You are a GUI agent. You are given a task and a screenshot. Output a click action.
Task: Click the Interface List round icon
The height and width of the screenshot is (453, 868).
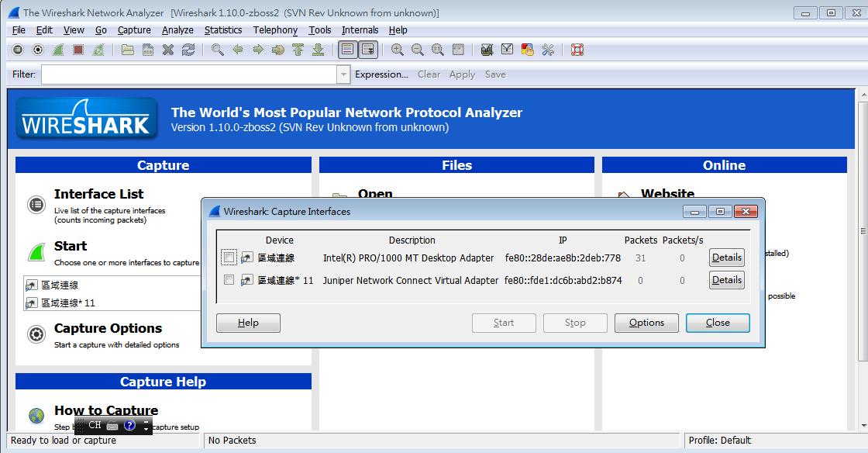pyautogui.click(x=36, y=205)
